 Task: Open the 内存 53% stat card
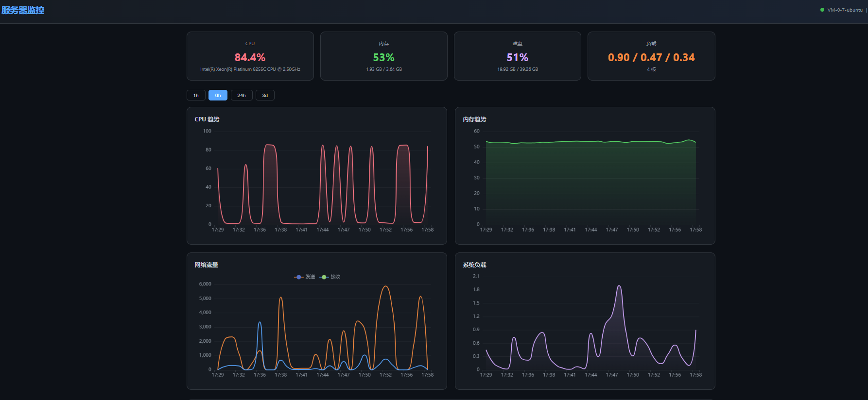tap(384, 56)
